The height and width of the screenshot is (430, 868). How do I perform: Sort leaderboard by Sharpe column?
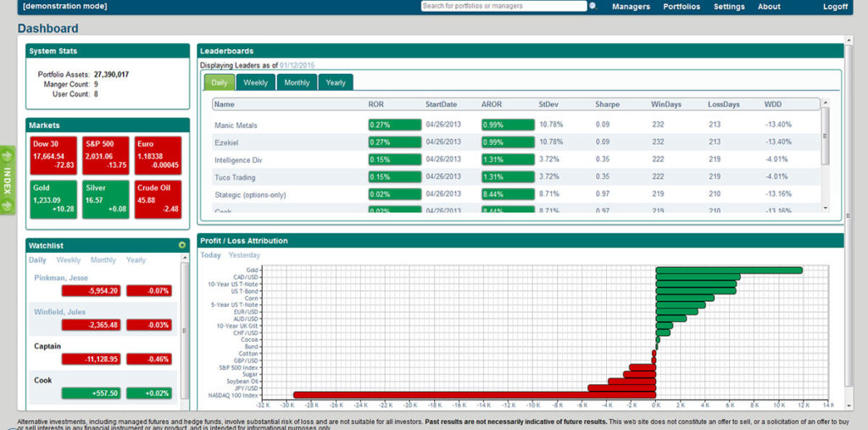607,104
